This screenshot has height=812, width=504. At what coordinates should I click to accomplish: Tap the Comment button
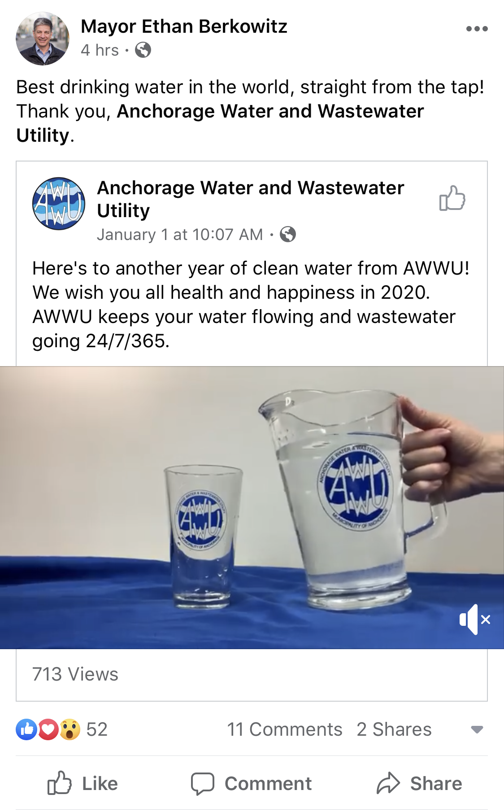251,783
